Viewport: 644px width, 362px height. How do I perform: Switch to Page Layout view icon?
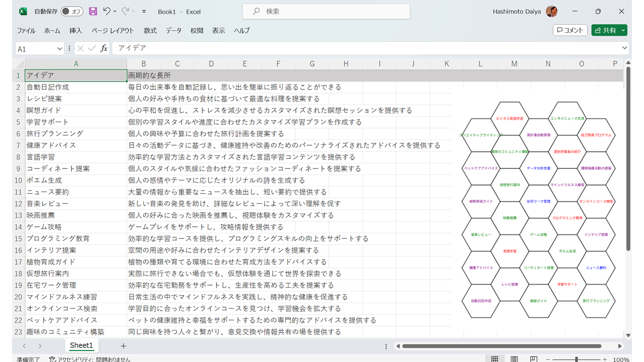pyautogui.click(x=514, y=359)
